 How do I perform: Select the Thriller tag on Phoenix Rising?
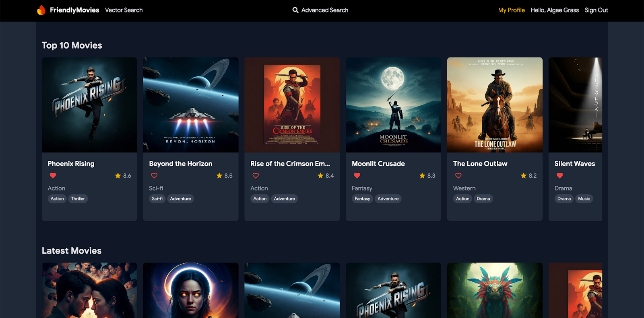[x=78, y=199]
